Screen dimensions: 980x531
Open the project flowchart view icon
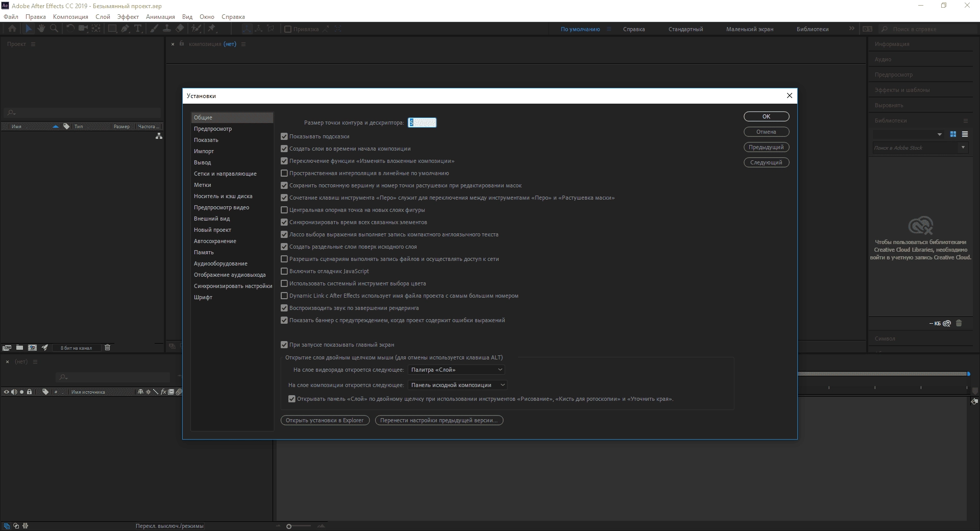[159, 136]
